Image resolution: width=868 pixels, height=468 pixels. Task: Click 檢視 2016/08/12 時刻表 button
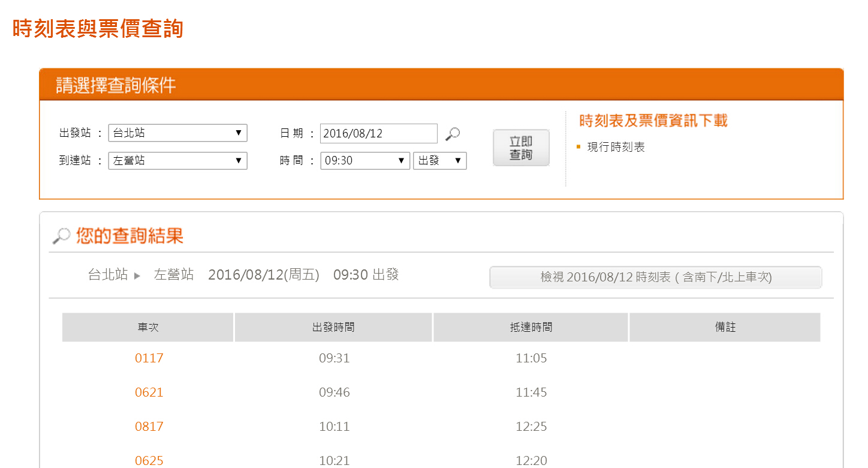coord(656,277)
